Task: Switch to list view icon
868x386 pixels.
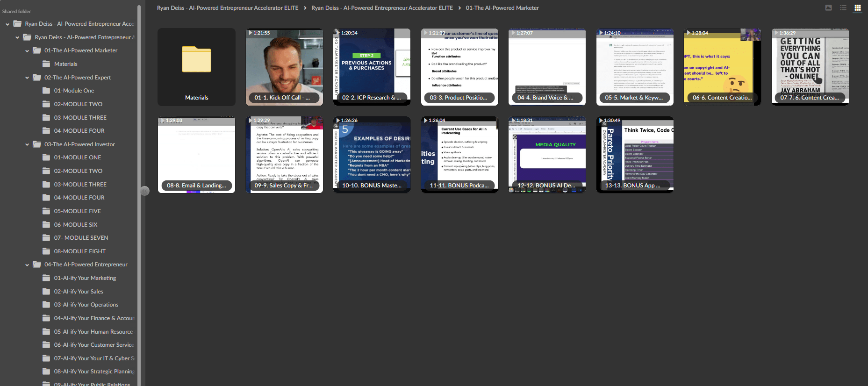Action: click(843, 8)
